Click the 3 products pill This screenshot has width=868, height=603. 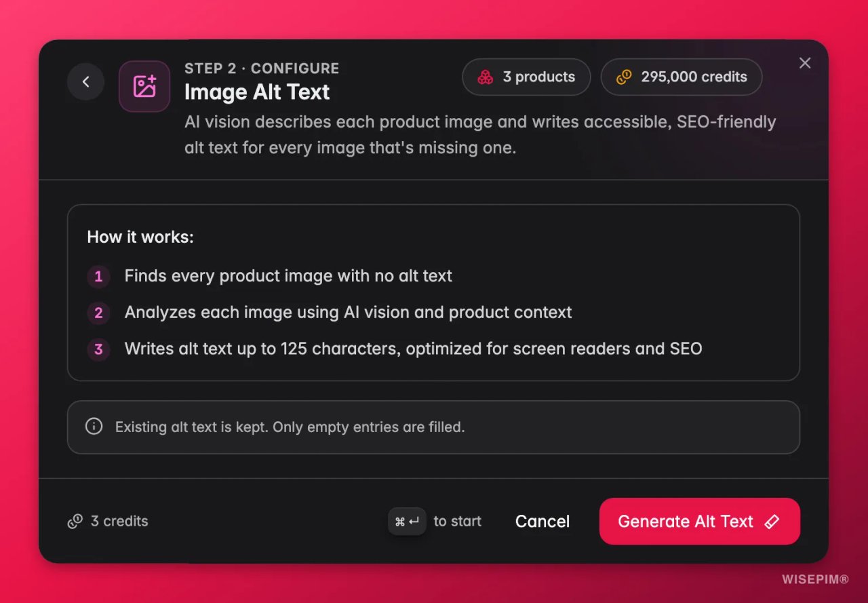coord(526,77)
